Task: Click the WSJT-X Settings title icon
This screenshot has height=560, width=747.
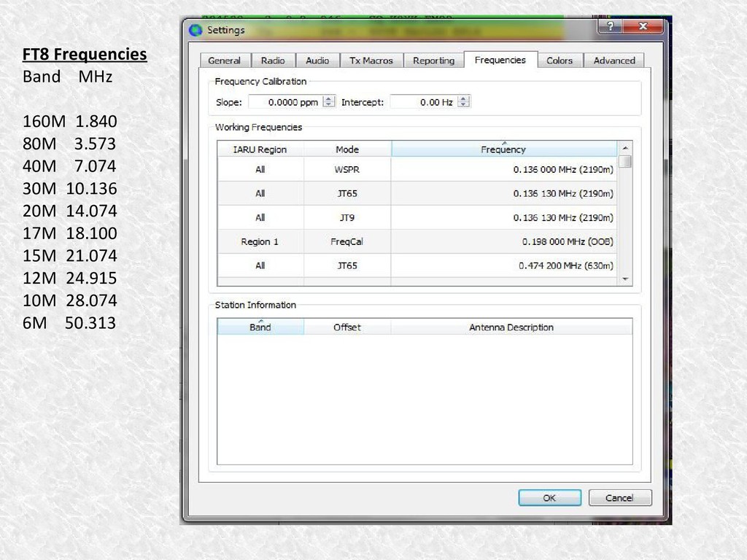Action: [x=196, y=30]
